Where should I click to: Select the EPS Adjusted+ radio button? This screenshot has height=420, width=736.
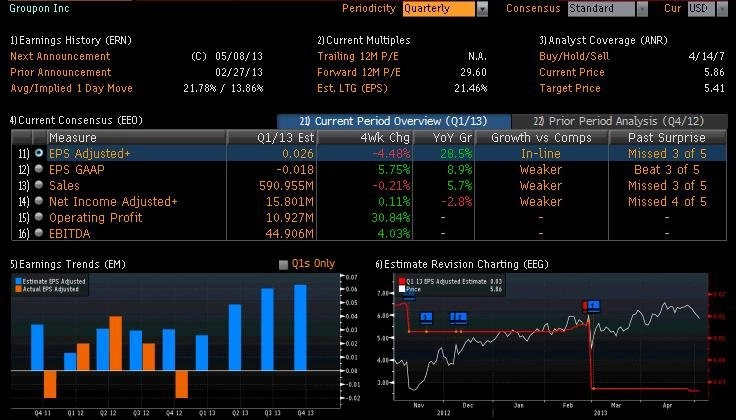tap(38, 153)
